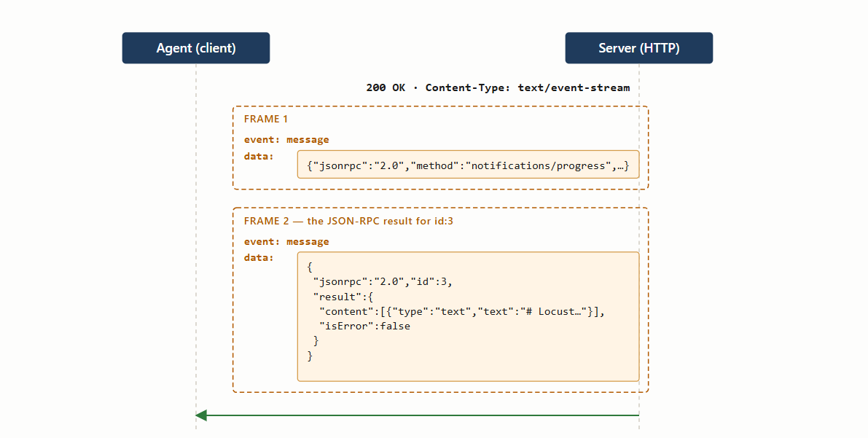Click the "isError":false line

click(x=365, y=326)
